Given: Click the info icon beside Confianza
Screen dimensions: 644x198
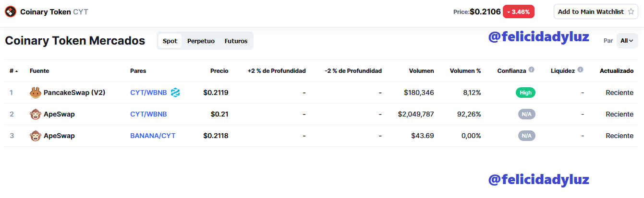Looking at the screenshot, I should [x=531, y=70].
